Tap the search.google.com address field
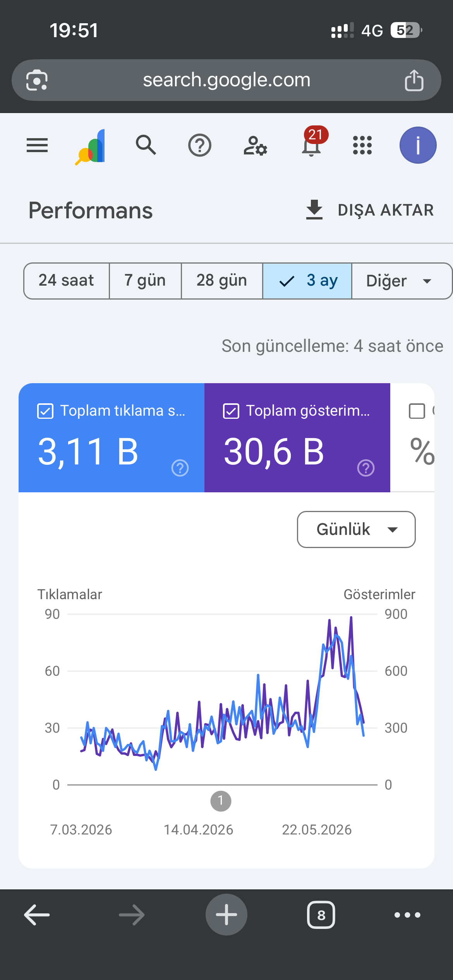Screen dimensions: 453x980 226,80
